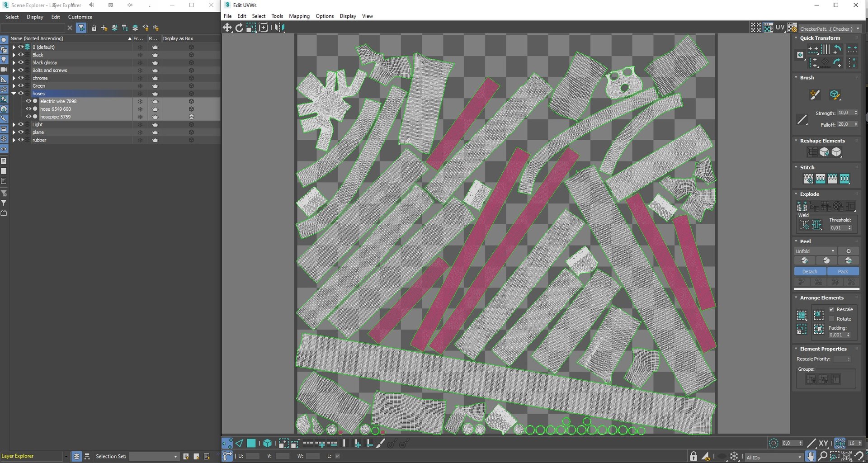Open the CheckerPattern texture dropdown
Image resolution: width=868 pixels, height=463 pixels.
[830, 28]
